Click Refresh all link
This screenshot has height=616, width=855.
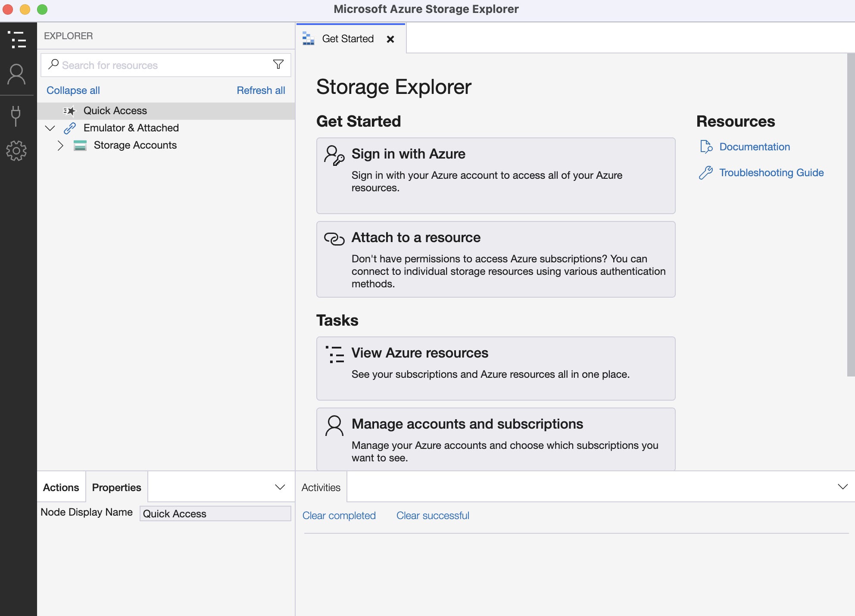point(261,90)
